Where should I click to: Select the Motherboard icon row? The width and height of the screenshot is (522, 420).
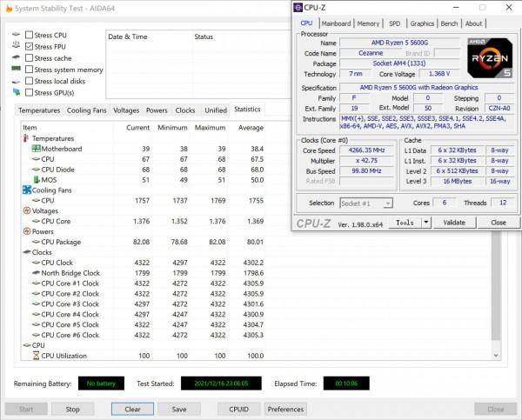36,149
